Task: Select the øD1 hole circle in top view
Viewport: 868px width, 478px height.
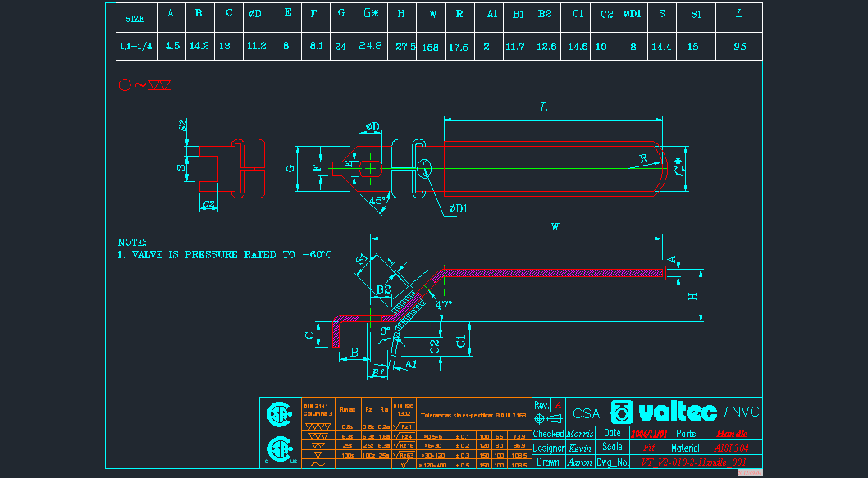Action: pyautogui.click(x=425, y=170)
